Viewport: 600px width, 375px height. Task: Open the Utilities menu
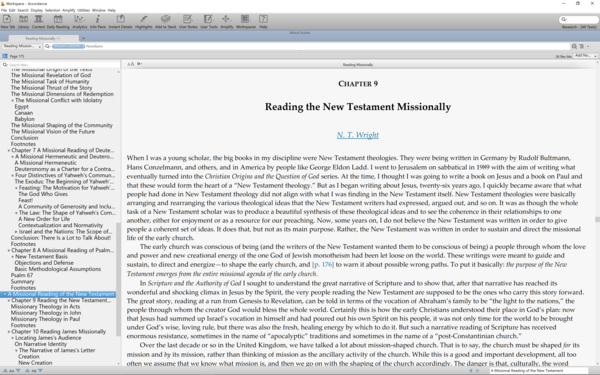click(x=84, y=10)
